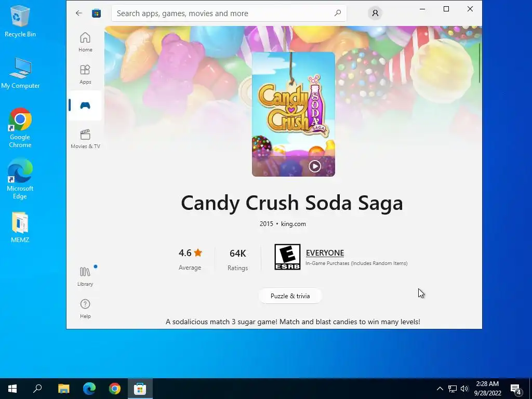The image size is (532, 399).
Task: Click the Store page vertical scrollbar
Action: pos(480,63)
